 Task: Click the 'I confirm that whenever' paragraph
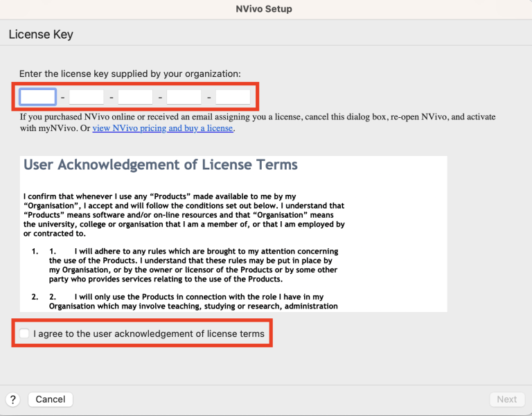coord(184,215)
